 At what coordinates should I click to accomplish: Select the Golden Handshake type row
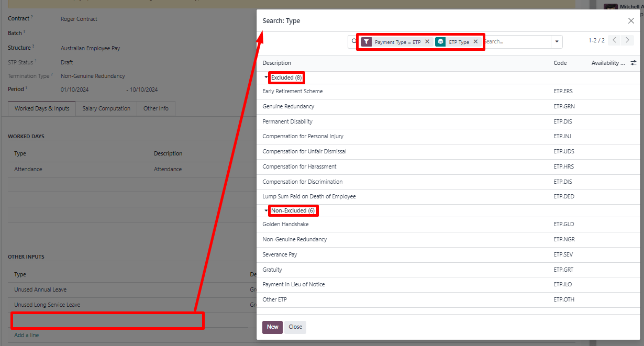tap(286, 224)
